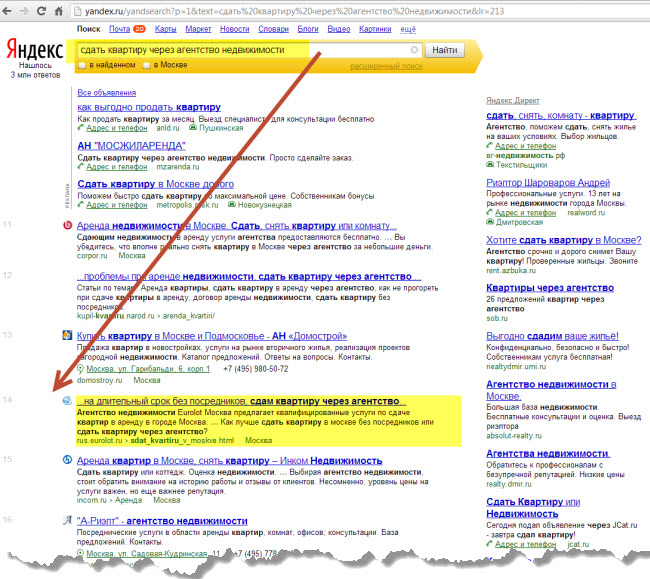Expand the 'ещё' services menu
Screen dimensions: 650x579
point(408,29)
